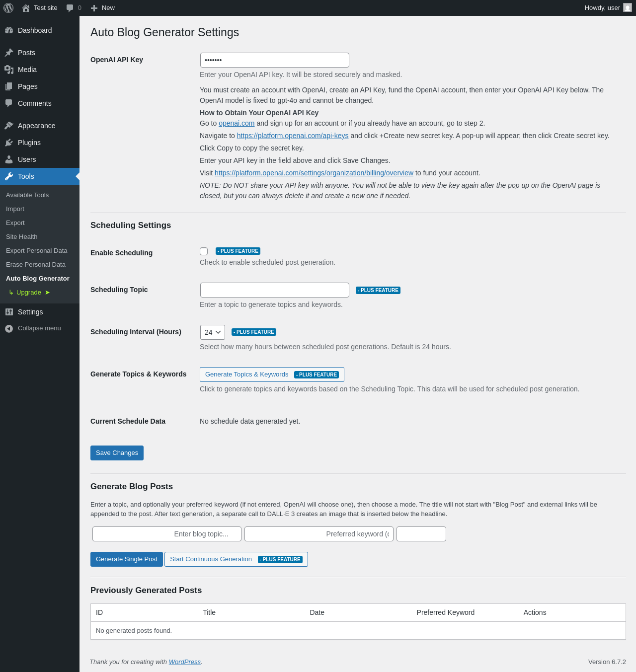The height and width of the screenshot is (672, 636).
Task: Select Export submenu item
Action: [x=15, y=223]
